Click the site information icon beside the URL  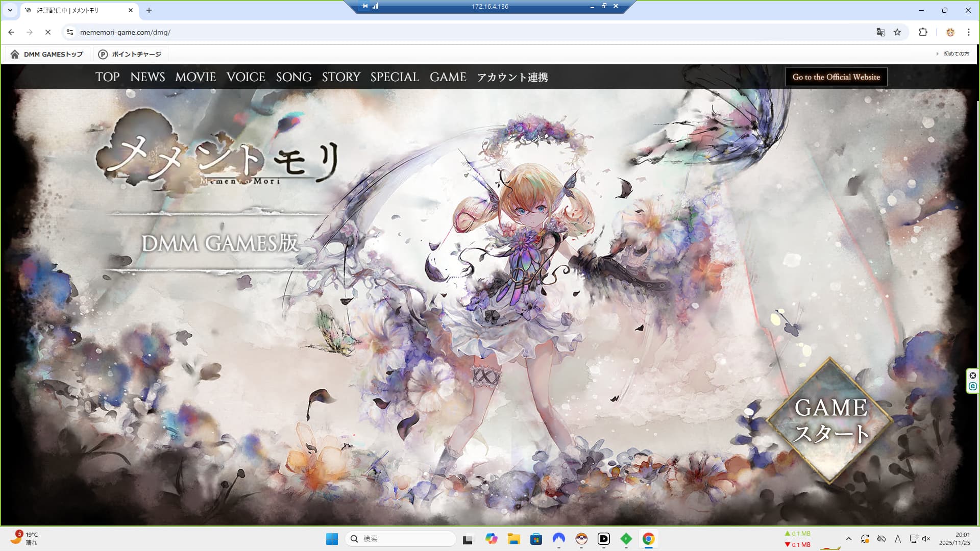pos(70,32)
